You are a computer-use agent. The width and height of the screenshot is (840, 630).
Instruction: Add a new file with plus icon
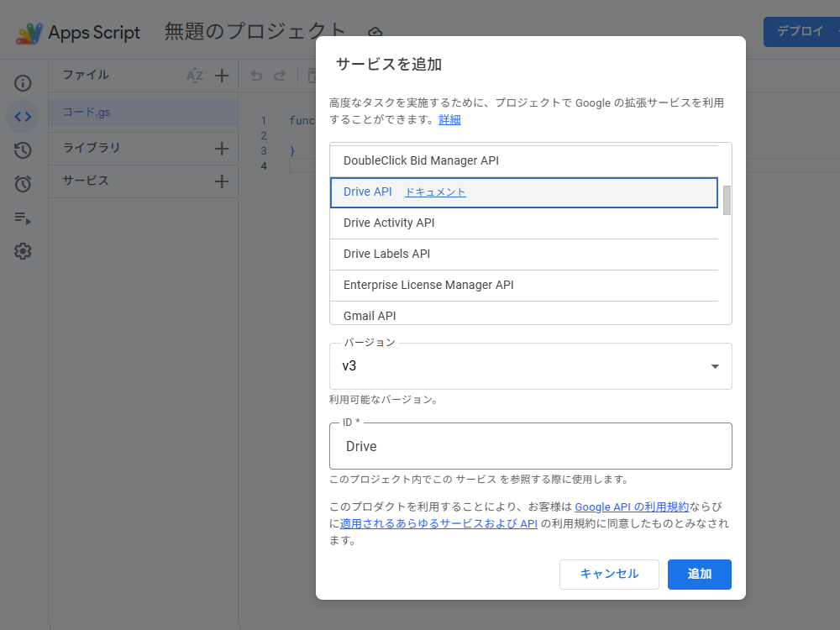(x=222, y=76)
